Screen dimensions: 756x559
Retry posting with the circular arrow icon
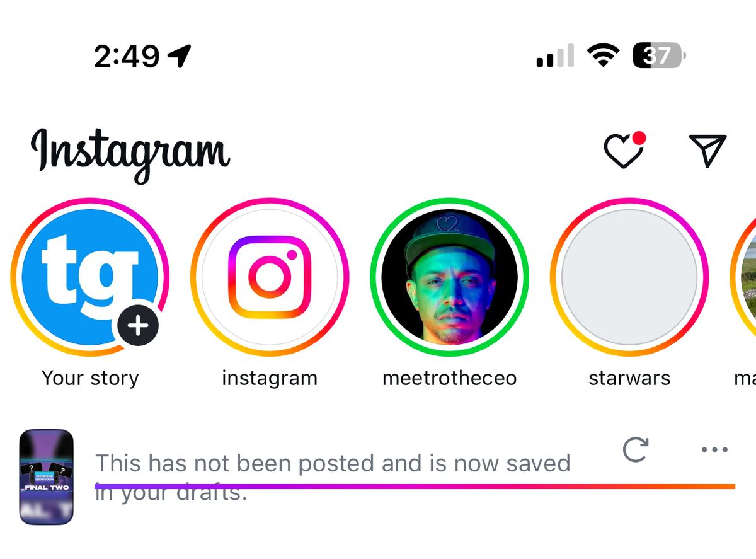[635, 450]
